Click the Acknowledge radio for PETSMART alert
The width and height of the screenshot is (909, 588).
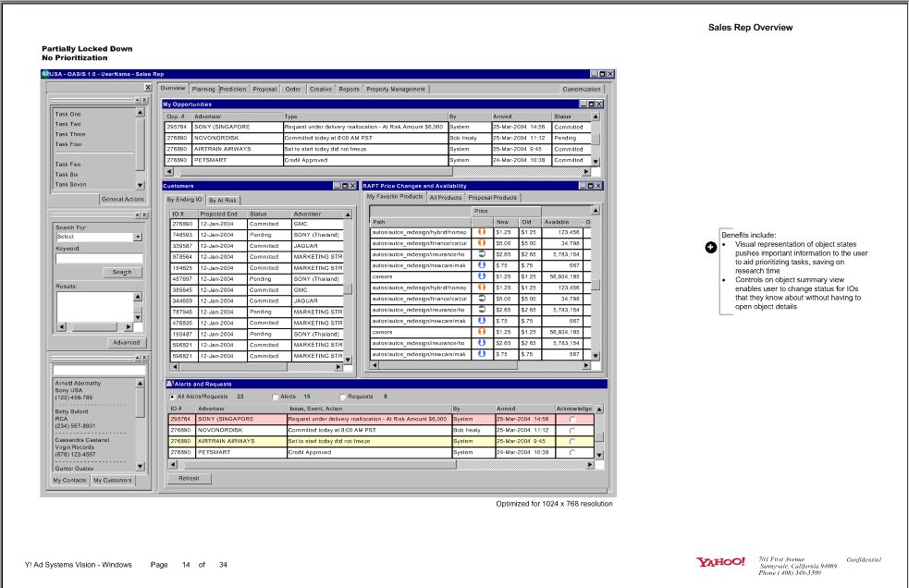[571, 453]
